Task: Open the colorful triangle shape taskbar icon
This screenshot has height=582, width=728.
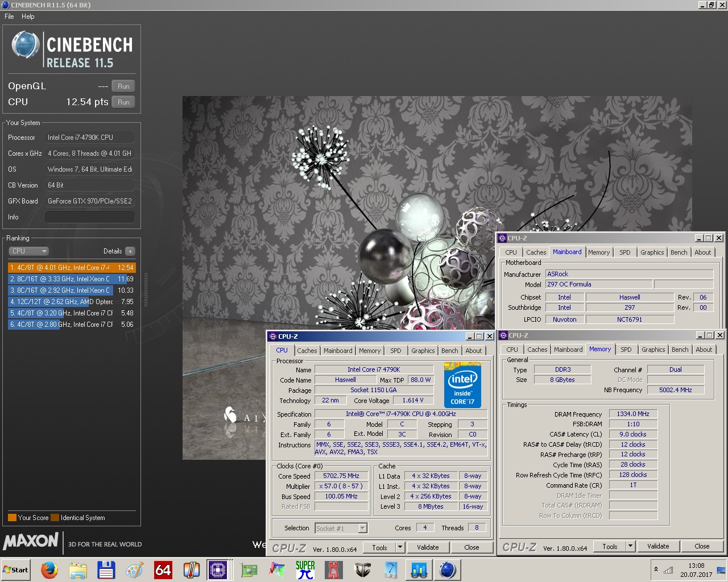Action: point(277,570)
